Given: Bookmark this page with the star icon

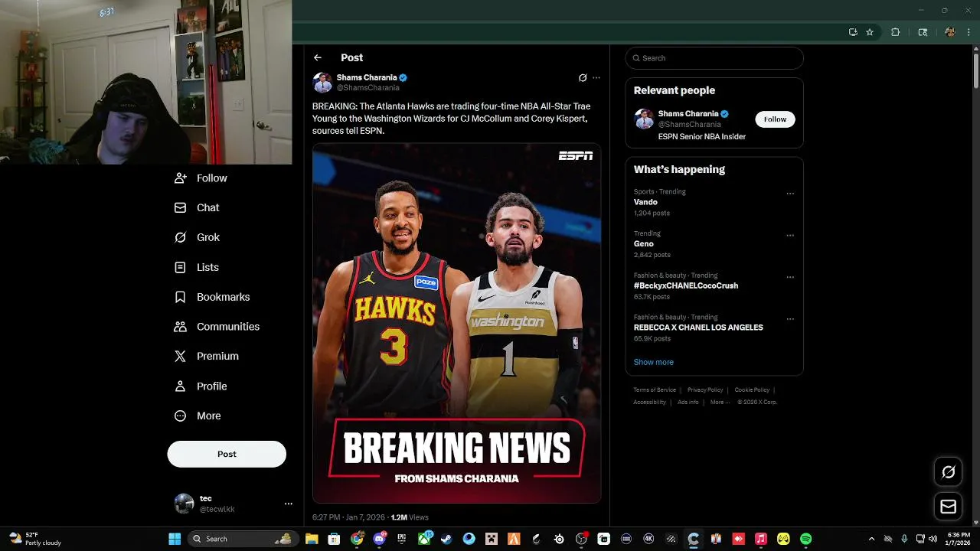Looking at the screenshot, I should [x=870, y=32].
